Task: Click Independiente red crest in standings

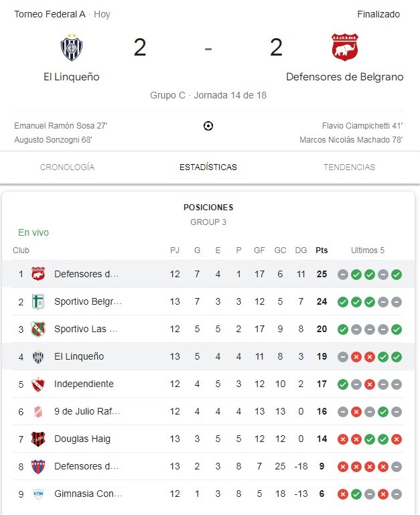Action: click(38, 384)
